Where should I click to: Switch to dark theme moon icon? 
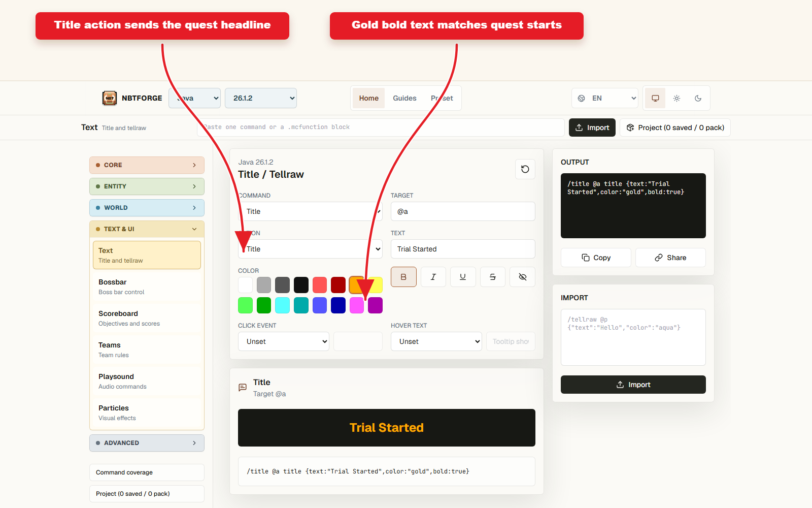pos(698,98)
